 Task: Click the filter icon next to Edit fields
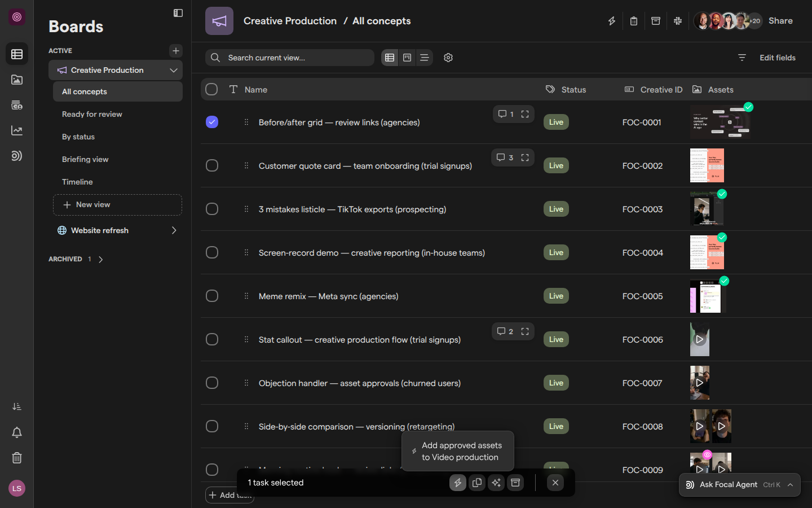click(742, 58)
